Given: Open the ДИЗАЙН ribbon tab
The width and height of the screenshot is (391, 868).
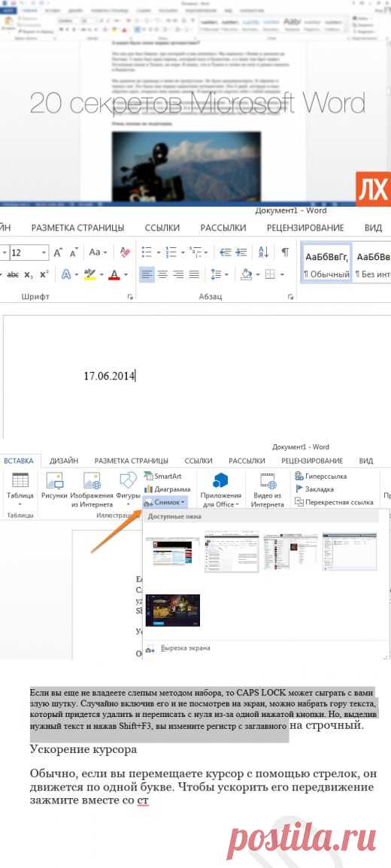Looking at the screenshot, I should pos(64,461).
